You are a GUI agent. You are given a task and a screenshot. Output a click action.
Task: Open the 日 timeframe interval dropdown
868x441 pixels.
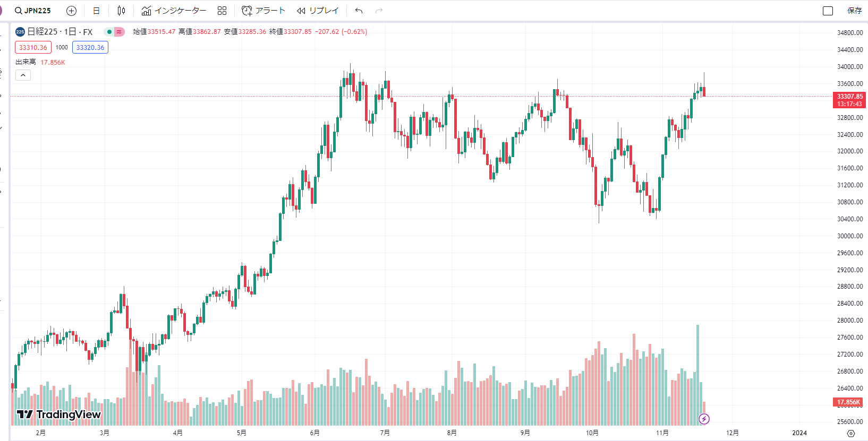point(96,11)
